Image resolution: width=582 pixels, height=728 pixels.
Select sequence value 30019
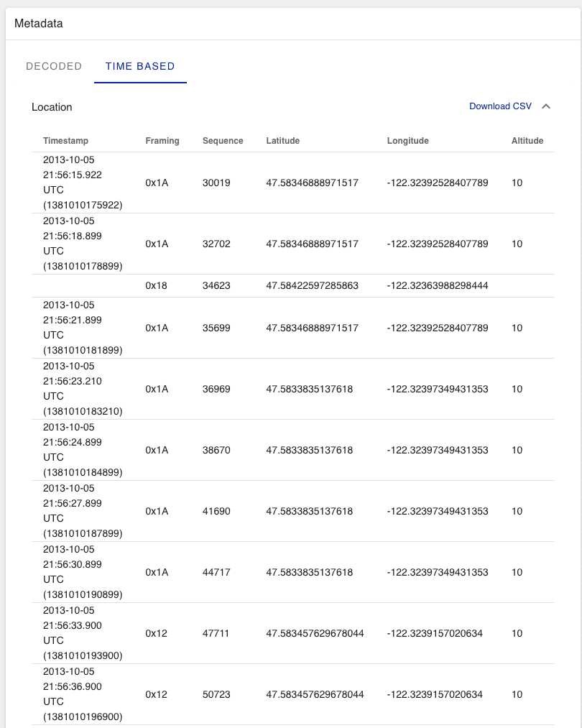pyautogui.click(x=216, y=183)
